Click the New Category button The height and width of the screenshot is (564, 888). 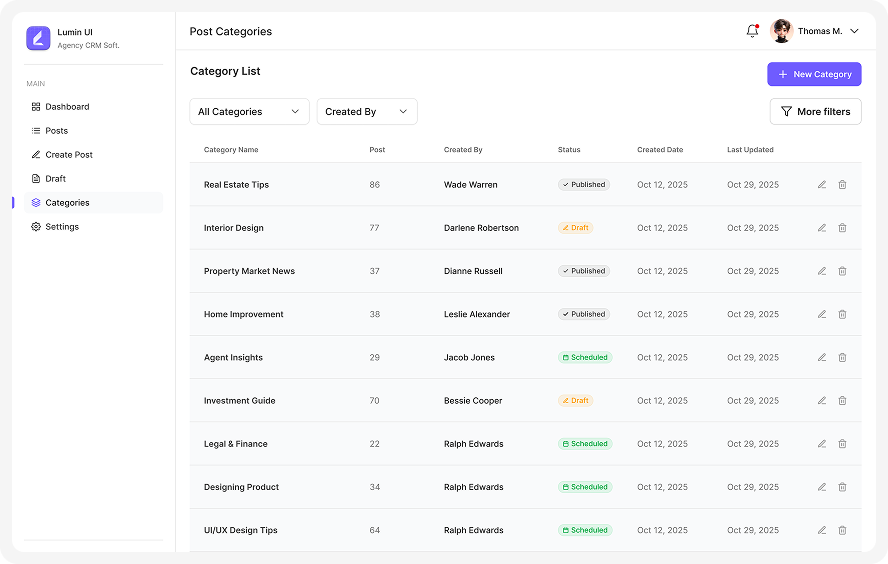[813, 74]
